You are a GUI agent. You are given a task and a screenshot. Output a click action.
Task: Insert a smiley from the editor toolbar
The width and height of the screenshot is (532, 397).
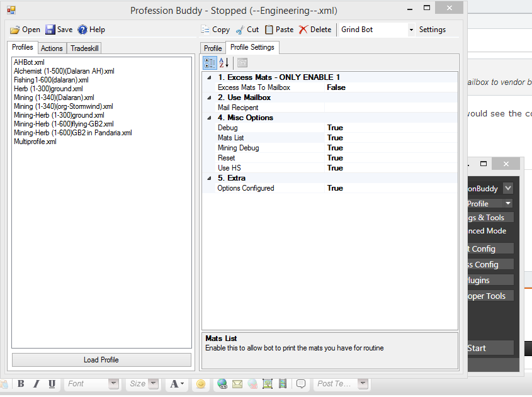pos(201,383)
